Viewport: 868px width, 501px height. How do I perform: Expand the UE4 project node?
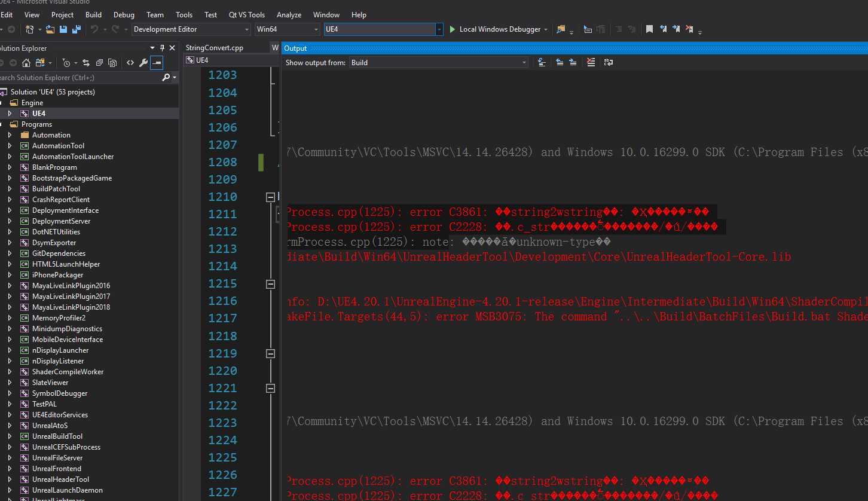tap(10, 114)
